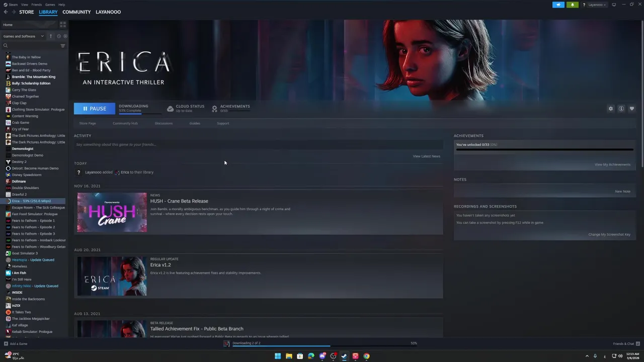Click the library search field
This screenshot has height=362, width=644.
(x=31, y=46)
